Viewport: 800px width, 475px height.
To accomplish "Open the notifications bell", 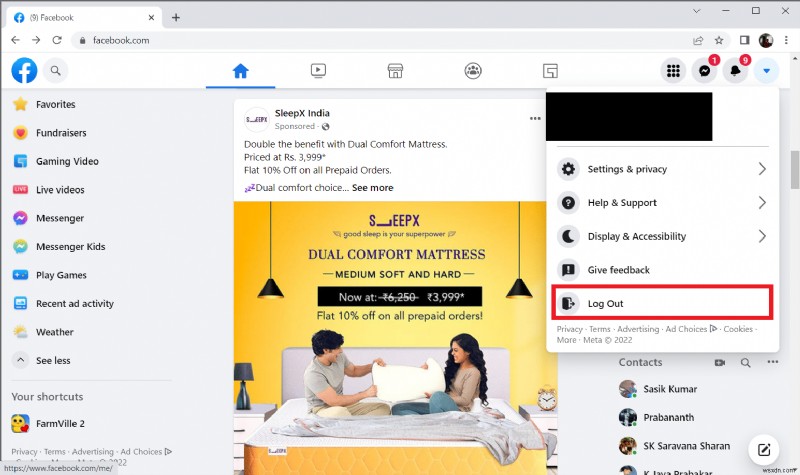I will click(x=735, y=71).
